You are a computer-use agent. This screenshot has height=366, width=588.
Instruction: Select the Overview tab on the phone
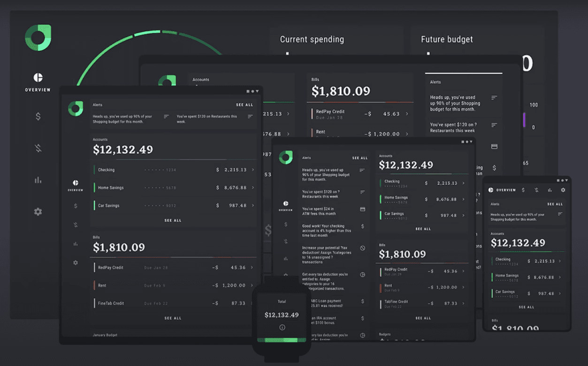(x=502, y=190)
